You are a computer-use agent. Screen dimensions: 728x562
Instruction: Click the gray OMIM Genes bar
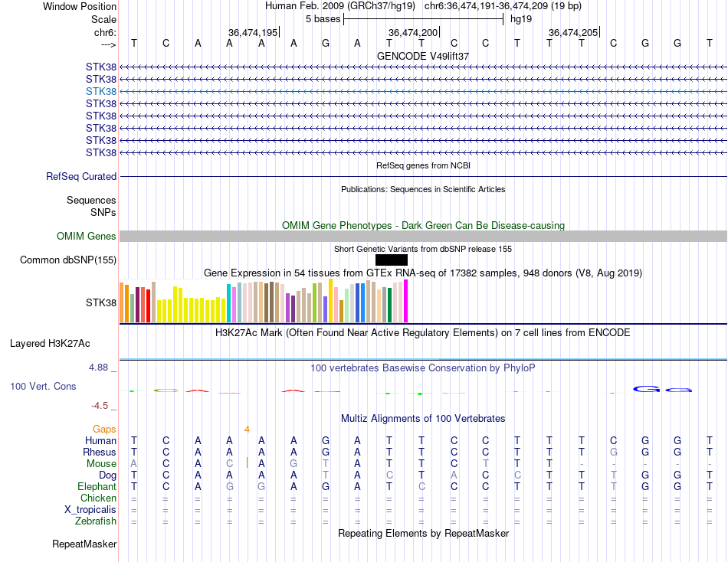[423, 237]
